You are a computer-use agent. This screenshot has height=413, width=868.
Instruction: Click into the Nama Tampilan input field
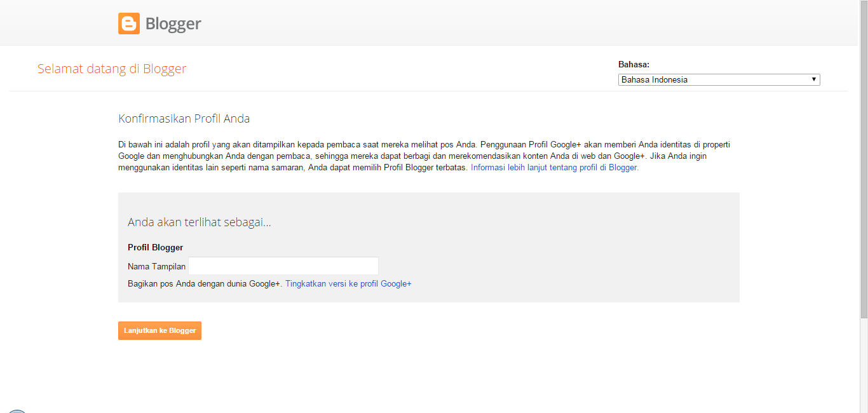pos(283,266)
